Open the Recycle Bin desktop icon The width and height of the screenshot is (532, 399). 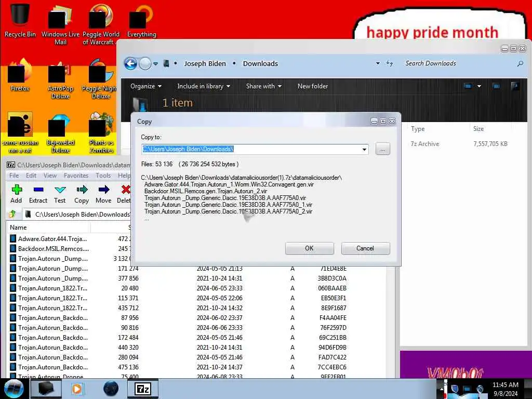(x=20, y=19)
